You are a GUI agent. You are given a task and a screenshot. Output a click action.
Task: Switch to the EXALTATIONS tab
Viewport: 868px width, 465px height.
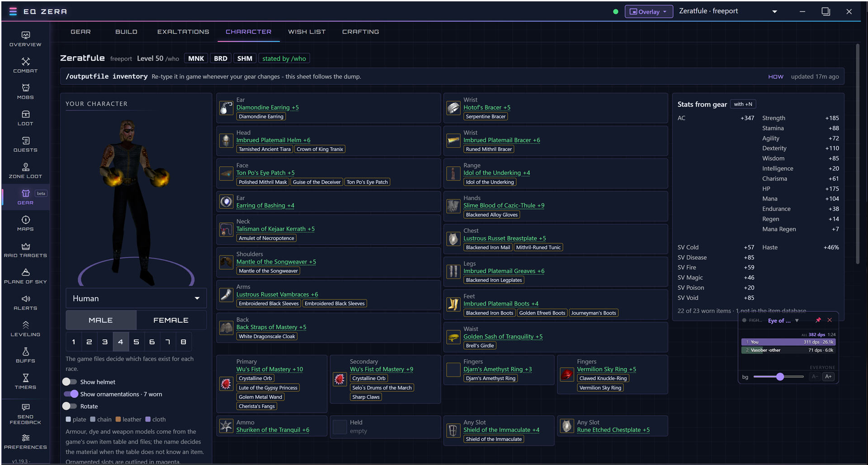(x=183, y=32)
